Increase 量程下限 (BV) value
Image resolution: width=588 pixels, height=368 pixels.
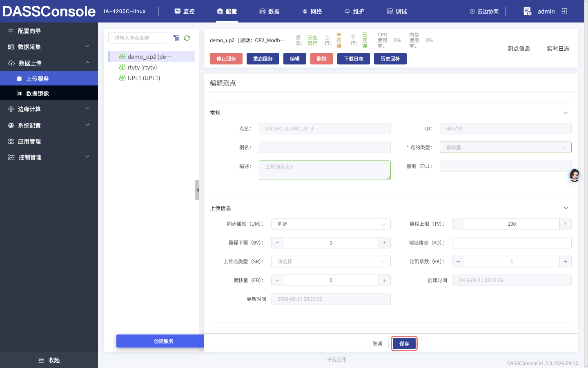pos(385,243)
